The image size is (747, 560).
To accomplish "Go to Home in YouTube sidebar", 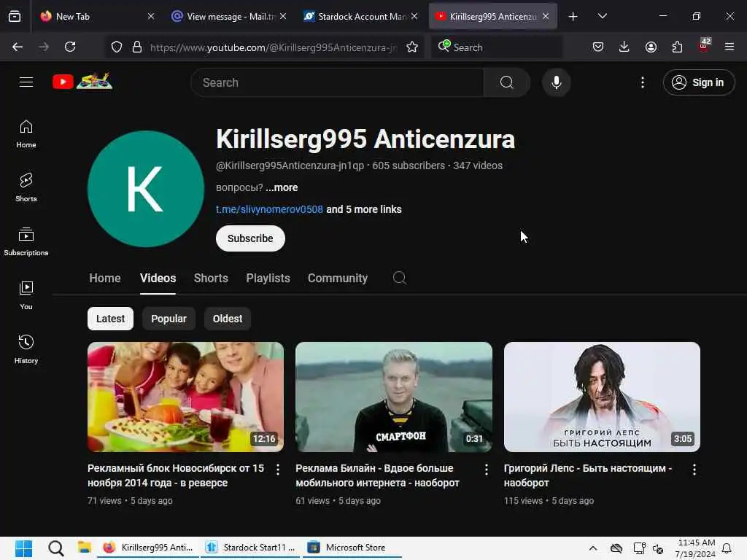I will click(x=26, y=134).
